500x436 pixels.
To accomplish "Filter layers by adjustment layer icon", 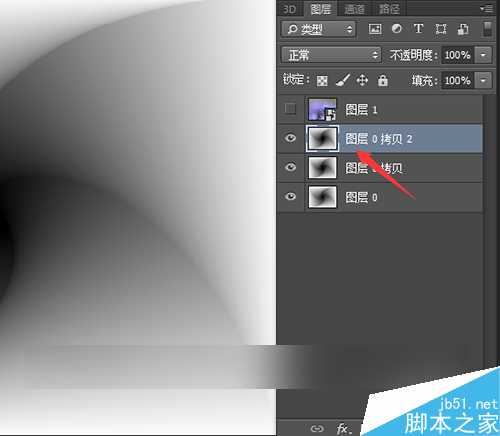I will point(396,29).
